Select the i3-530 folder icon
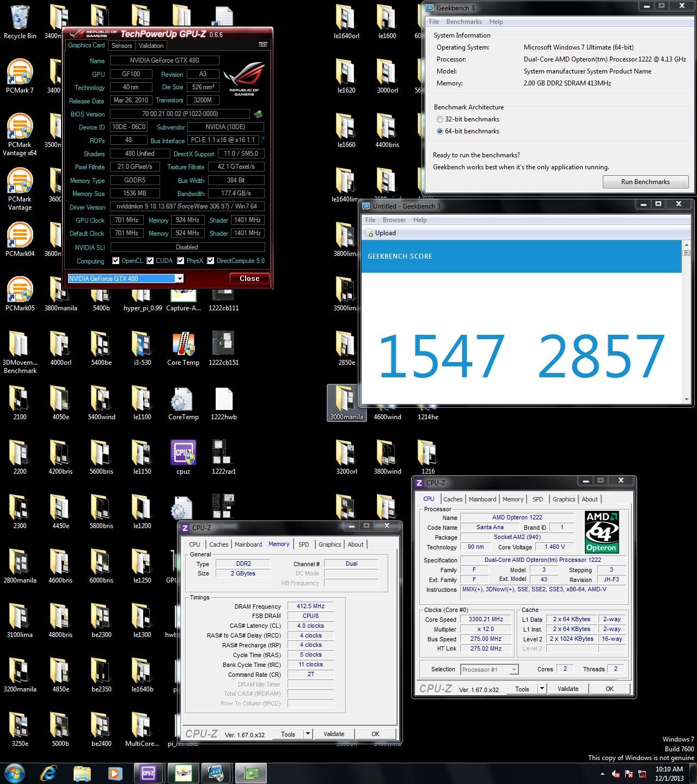The width and height of the screenshot is (697, 784). (142, 348)
